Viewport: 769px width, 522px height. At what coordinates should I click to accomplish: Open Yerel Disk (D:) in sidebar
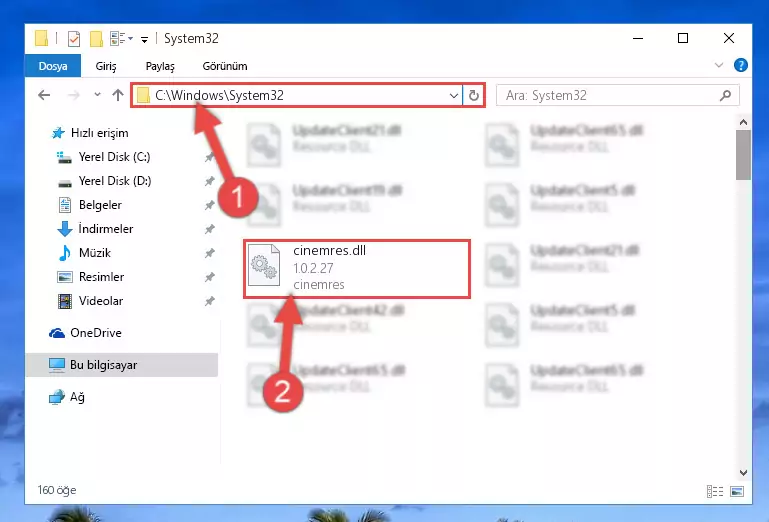(x=115, y=181)
